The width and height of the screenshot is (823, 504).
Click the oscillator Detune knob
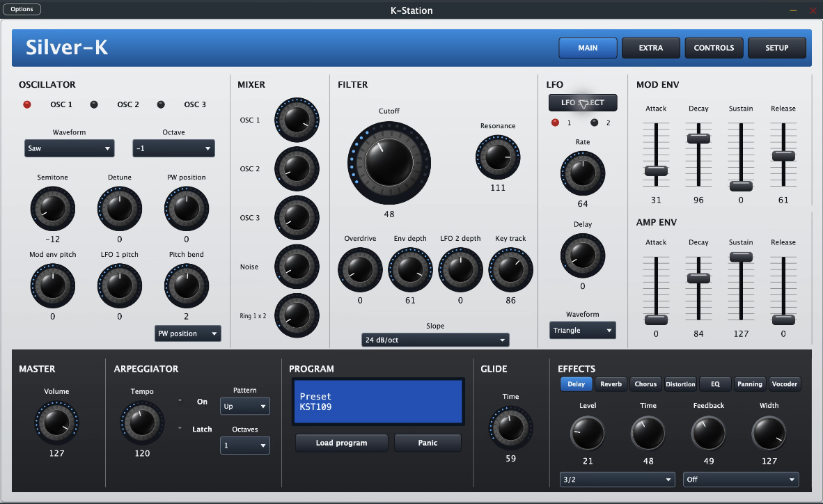click(120, 209)
